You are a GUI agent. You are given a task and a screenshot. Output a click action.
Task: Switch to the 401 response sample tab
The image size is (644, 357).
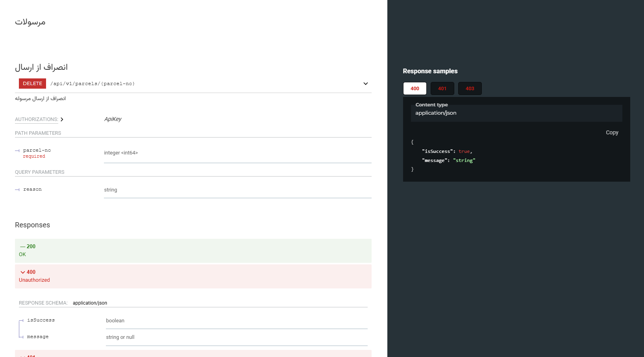(x=442, y=89)
